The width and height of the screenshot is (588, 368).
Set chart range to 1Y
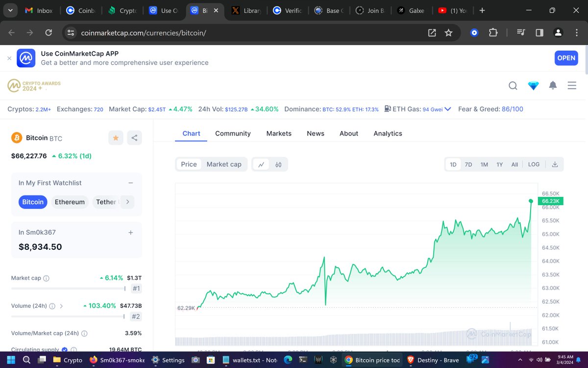(500, 164)
